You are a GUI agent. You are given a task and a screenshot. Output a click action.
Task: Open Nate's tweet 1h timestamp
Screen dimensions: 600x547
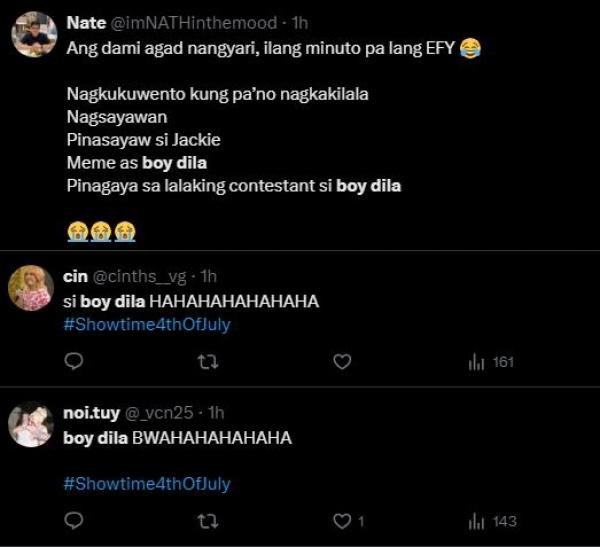(299, 23)
